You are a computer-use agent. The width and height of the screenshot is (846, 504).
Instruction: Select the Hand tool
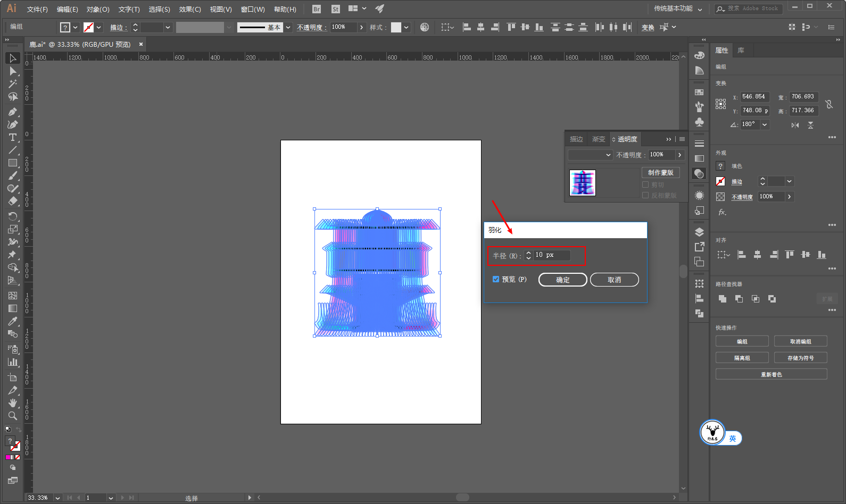pyautogui.click(x=13, y=403)
